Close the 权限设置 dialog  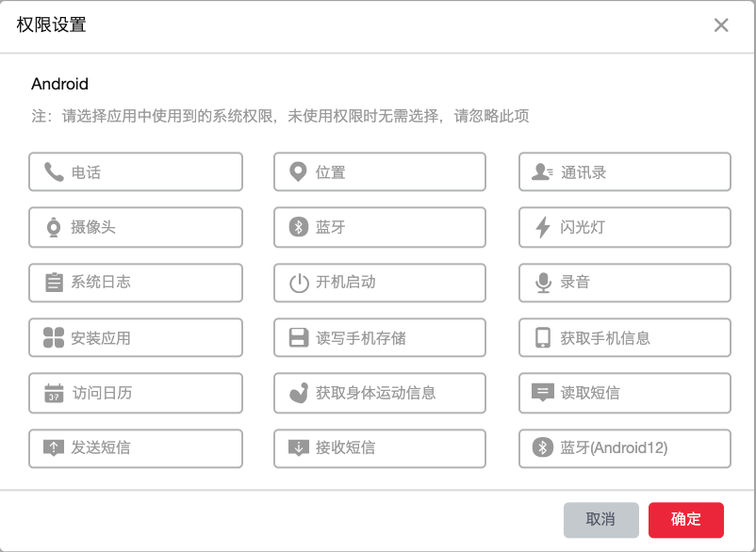pos(721,25)
